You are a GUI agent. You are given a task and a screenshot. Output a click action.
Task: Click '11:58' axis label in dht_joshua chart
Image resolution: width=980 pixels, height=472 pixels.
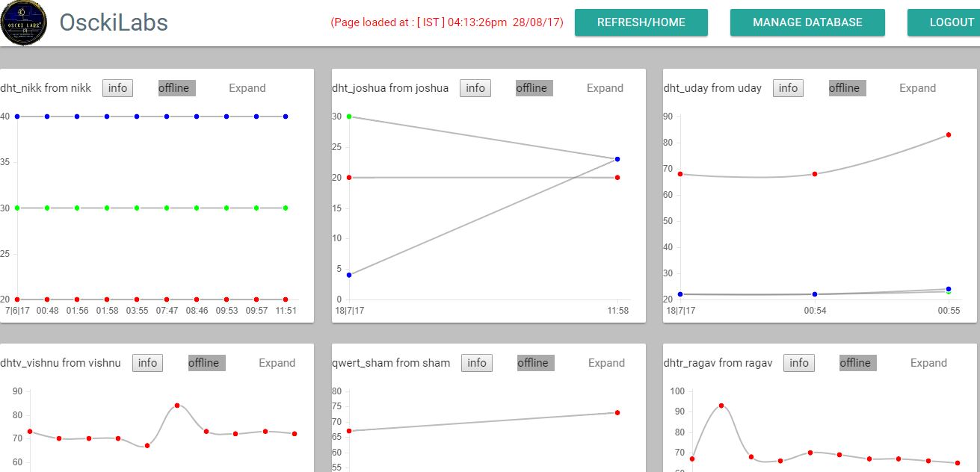pos(617,311)
